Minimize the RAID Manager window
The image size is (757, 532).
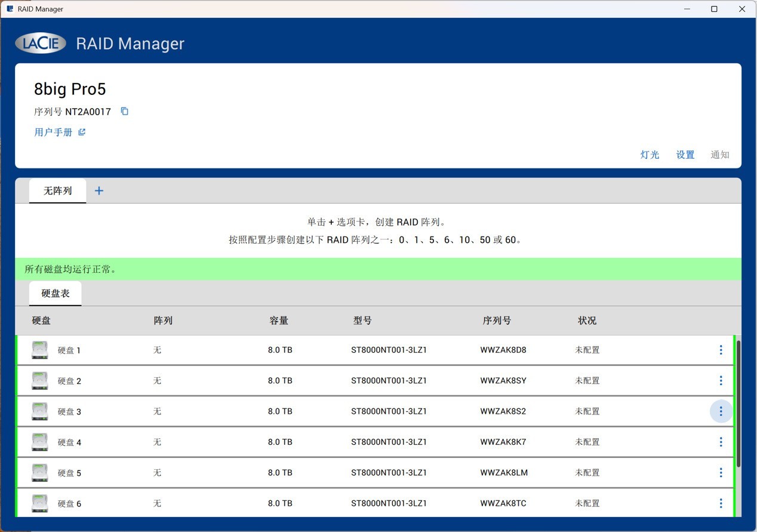(x=687, y=9)
